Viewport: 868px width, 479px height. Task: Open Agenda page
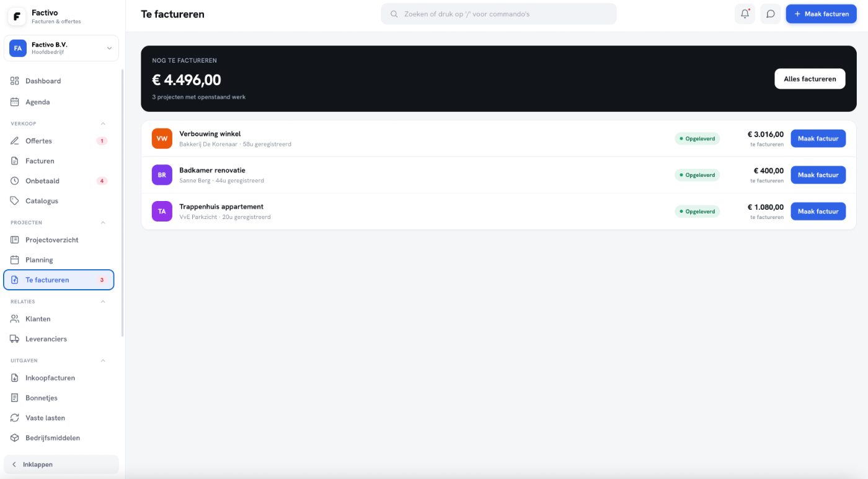click(x=59, y=102)
